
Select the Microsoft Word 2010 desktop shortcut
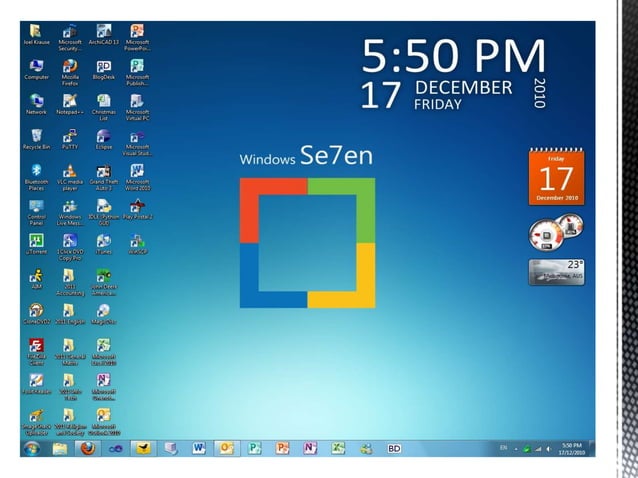[x=137, y=177]
